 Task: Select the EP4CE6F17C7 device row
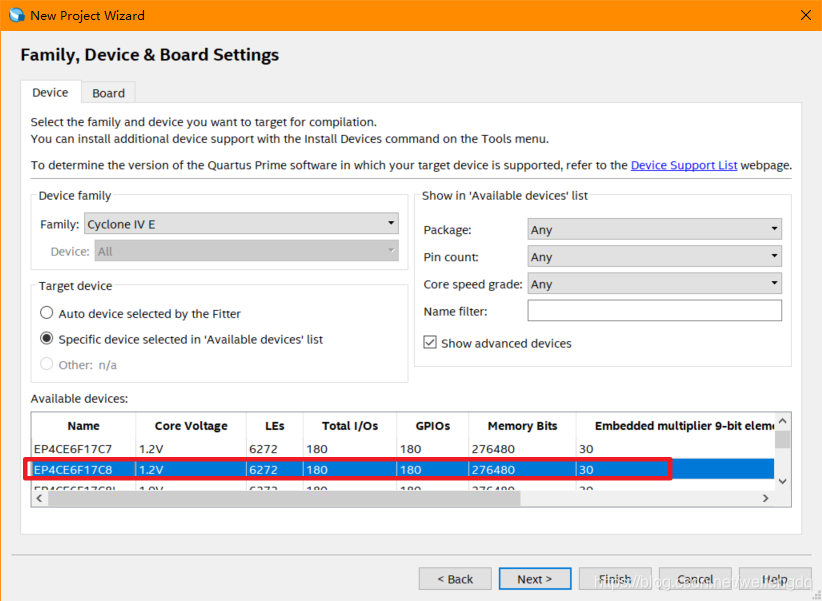tap(403, 449)
